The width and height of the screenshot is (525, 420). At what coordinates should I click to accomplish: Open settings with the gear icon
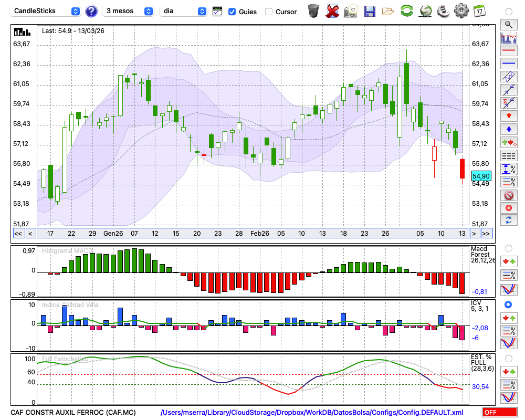[461, 10]
